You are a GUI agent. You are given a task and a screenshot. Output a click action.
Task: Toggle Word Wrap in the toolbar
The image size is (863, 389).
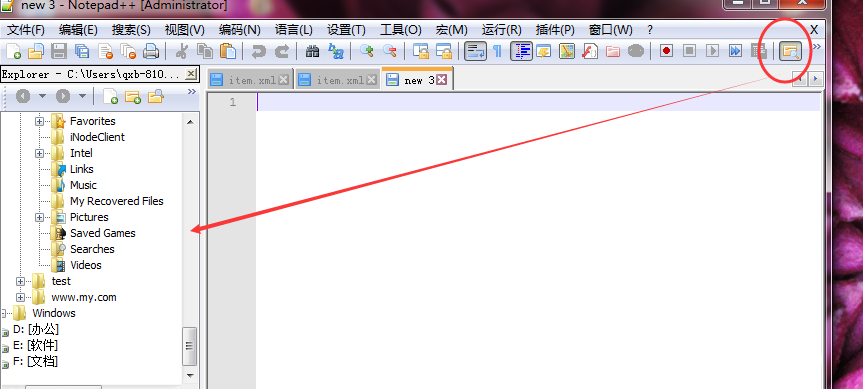[x=475, y=51]
